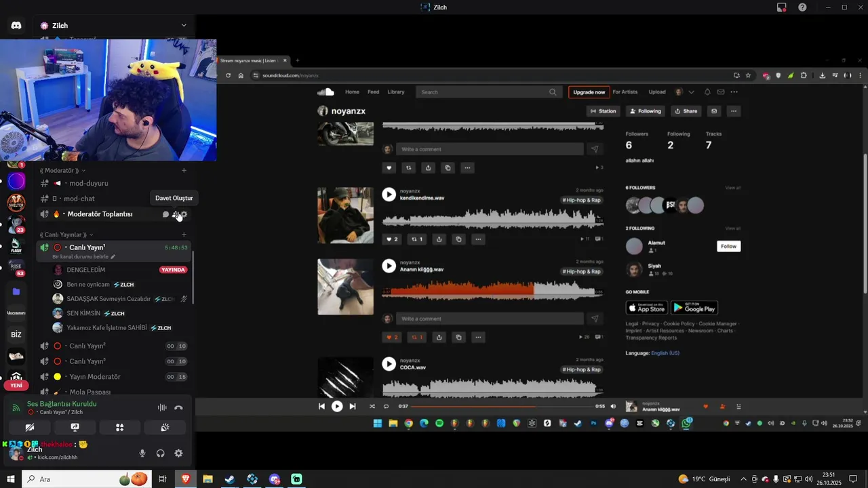Open the soundboard in Discord voice panel
This screenshot has height=488, width=868.
pos(165,428)
